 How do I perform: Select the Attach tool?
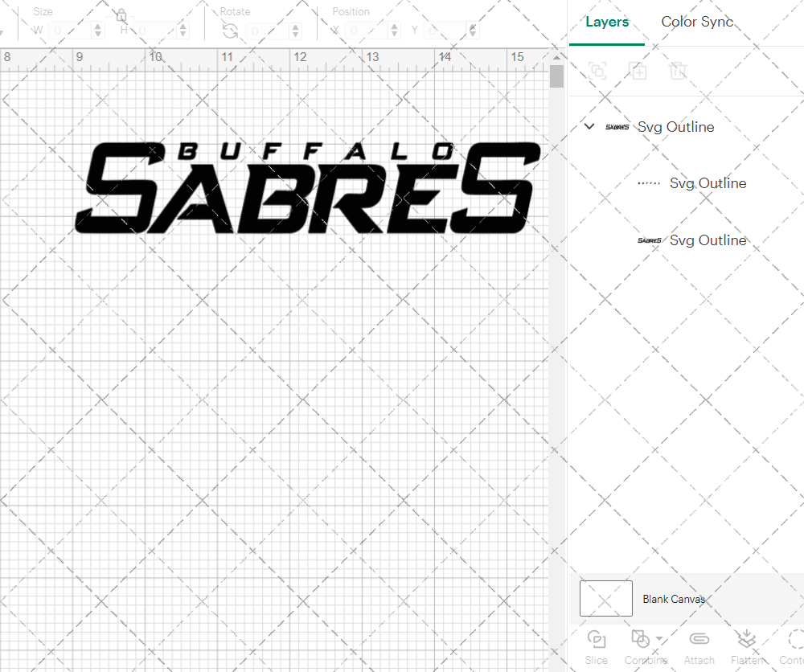(x=699, y=641)
